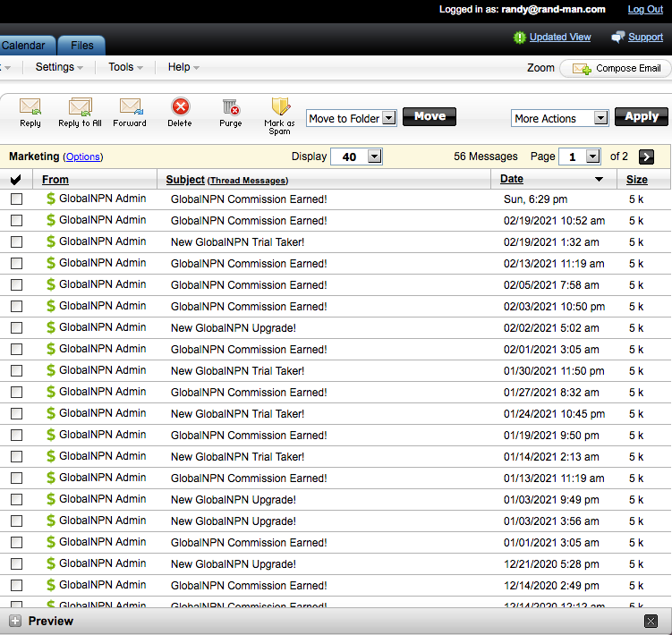Open the Move to Folder dropdown
The width and height of the screenshot is (672, 635).
[352, 118]
